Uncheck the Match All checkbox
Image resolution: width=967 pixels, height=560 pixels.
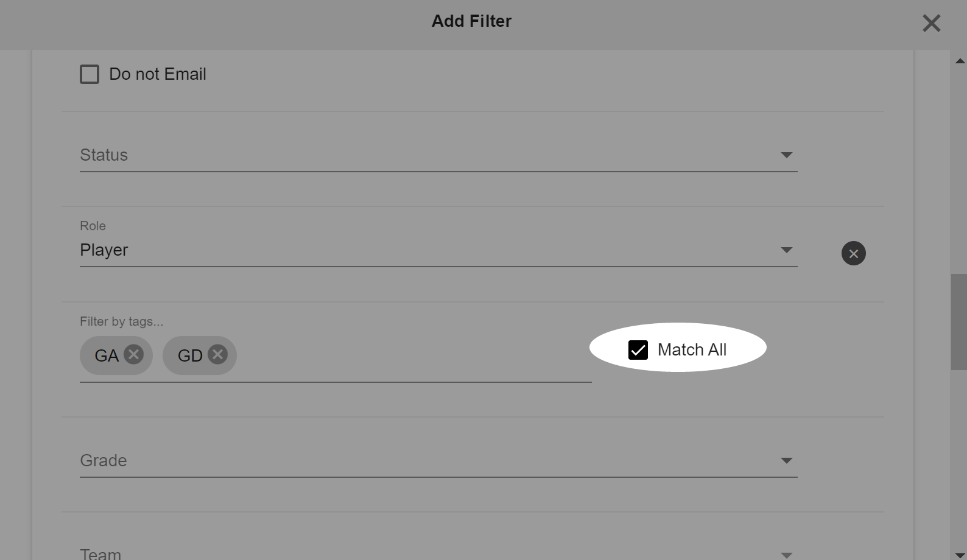pos(638,350)
